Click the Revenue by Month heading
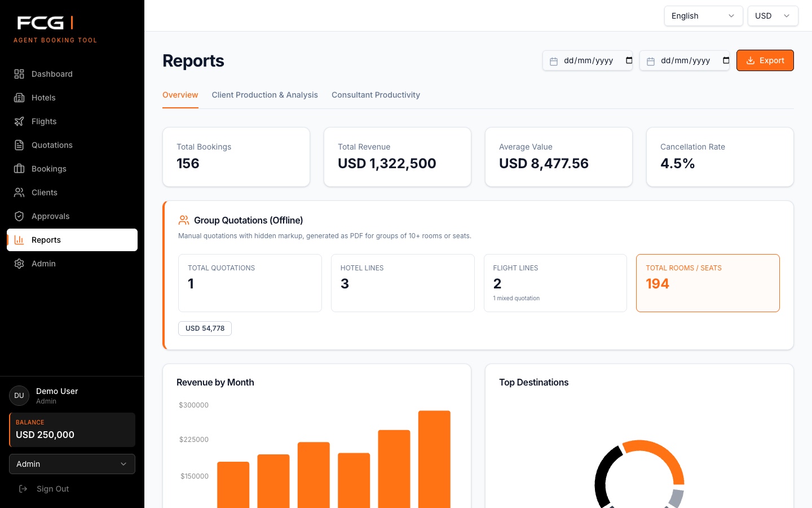The width and height of the screenshot is (812, 508). coord(215,383)
